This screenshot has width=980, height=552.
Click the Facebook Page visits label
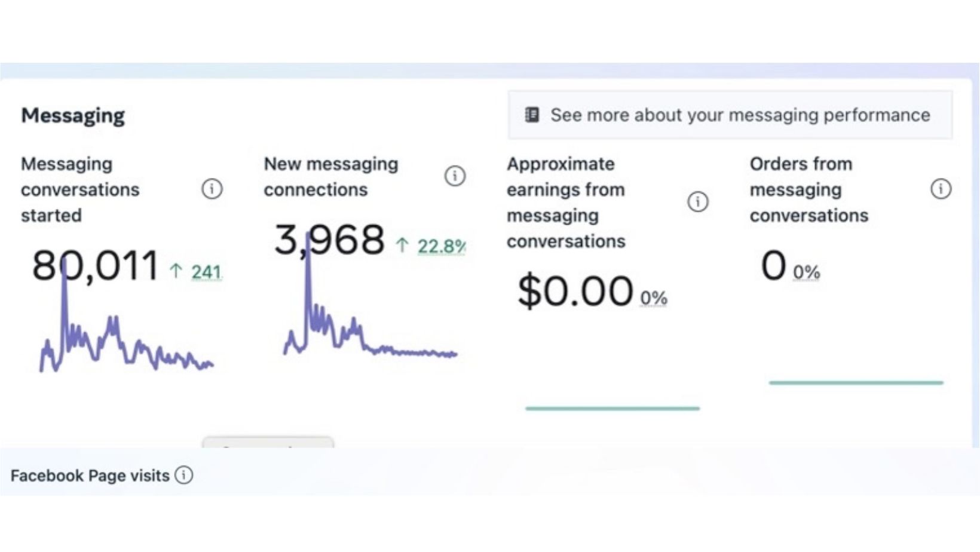(90, 476)
